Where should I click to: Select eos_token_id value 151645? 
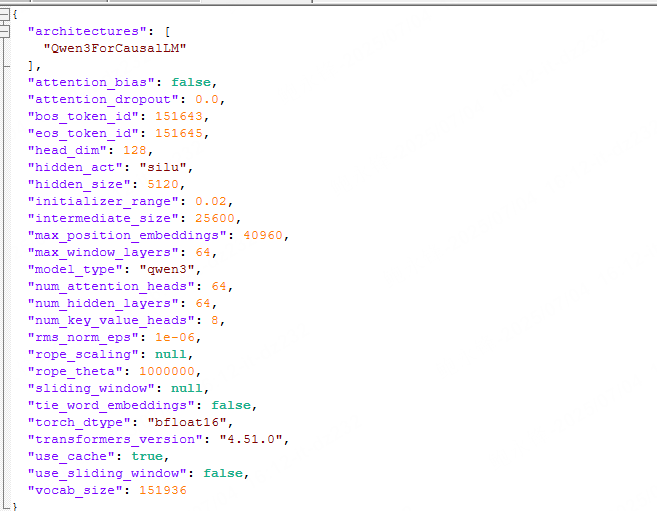point(179,134)
